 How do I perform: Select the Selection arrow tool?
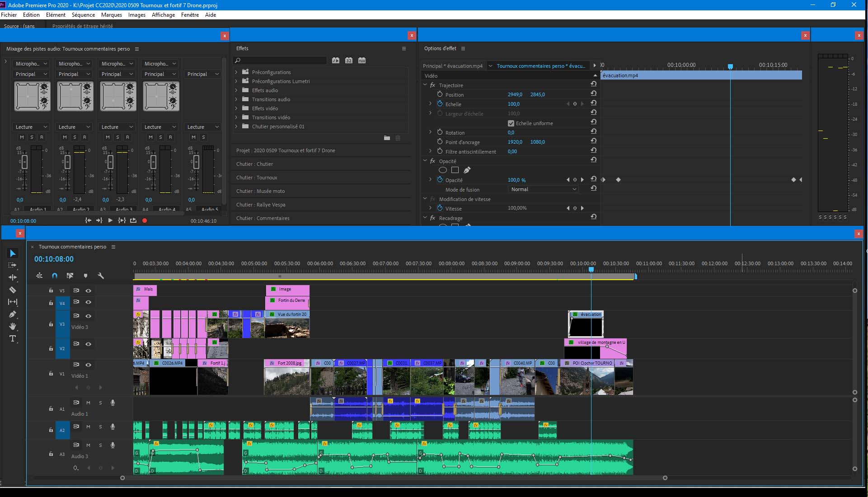[13, 253]
